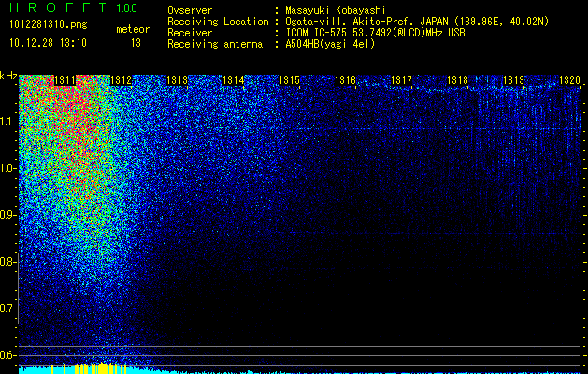Click the 0.9 frequency axis label
The image size is (588, 374).
pyautogui.click(x=8, y=215)
